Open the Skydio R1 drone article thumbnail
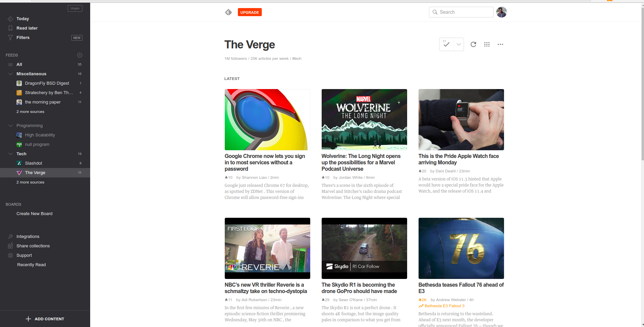Viewport: 644px width, 327px height. tap(364, 248)
